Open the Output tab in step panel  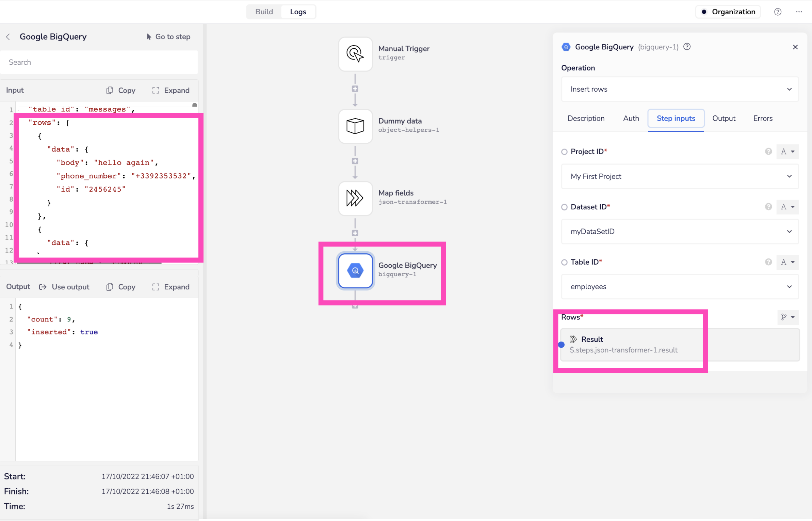point(724,119)
